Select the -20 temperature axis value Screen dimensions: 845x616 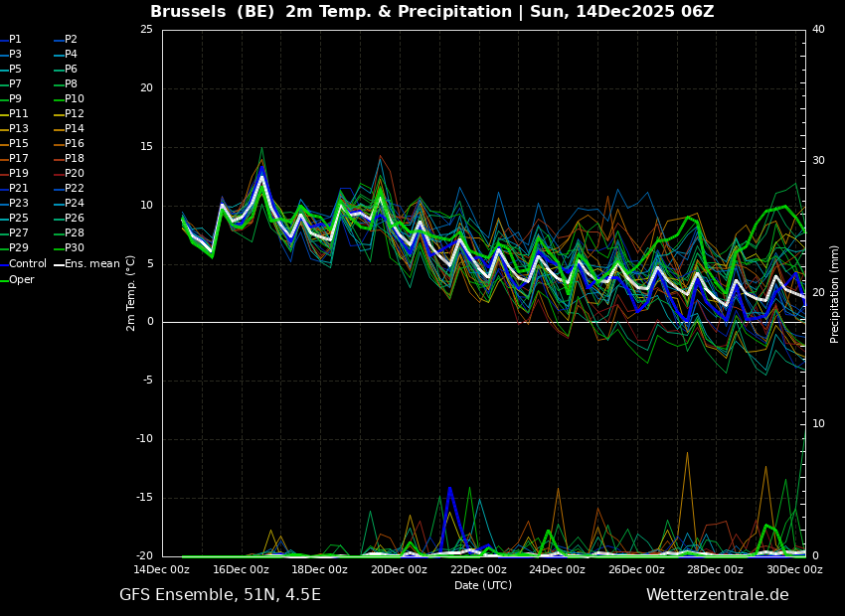click(145, 556)
